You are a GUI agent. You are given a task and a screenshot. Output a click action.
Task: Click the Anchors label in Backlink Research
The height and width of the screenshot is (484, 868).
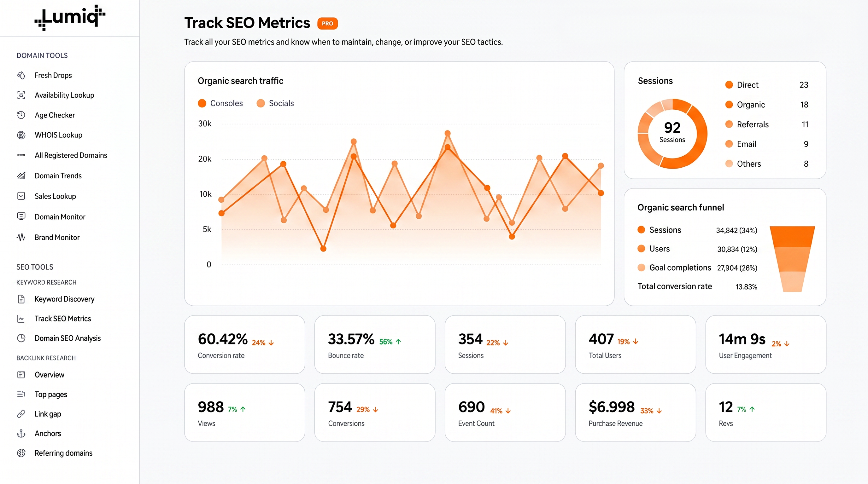pyautogui.click(x=48, y=434)
